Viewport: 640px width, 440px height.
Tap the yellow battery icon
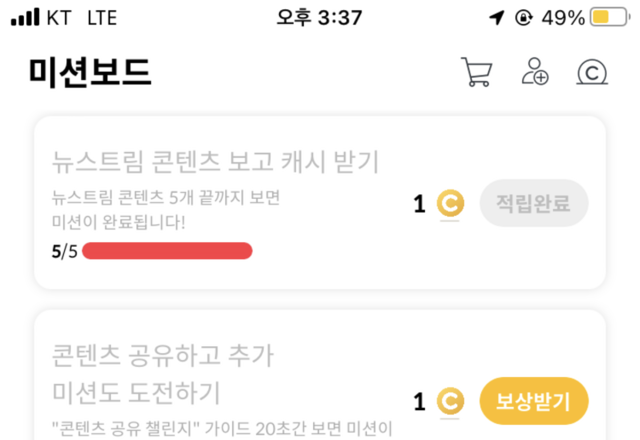click(x=606, y=18)
